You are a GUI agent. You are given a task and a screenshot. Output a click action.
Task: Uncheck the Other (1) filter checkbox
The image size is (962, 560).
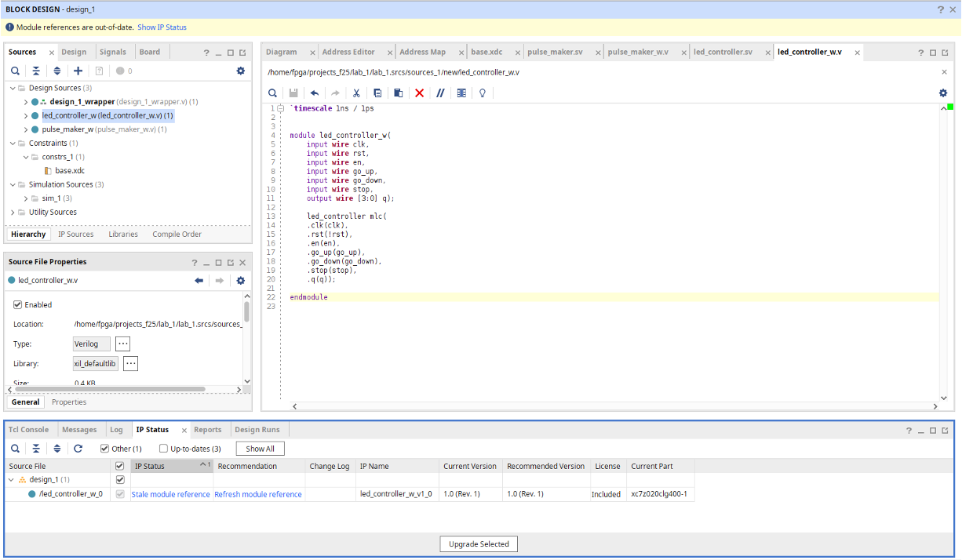pyautogui.click(x=104, y=449)
